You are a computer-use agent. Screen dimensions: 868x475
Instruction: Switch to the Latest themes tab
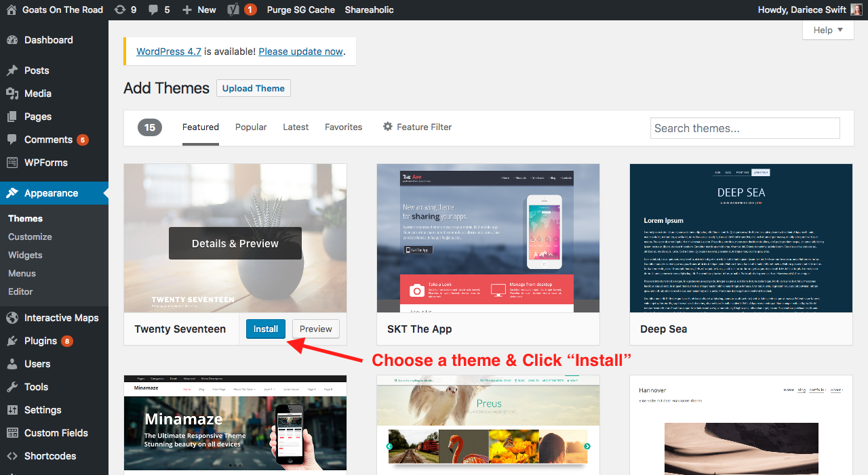296,127
